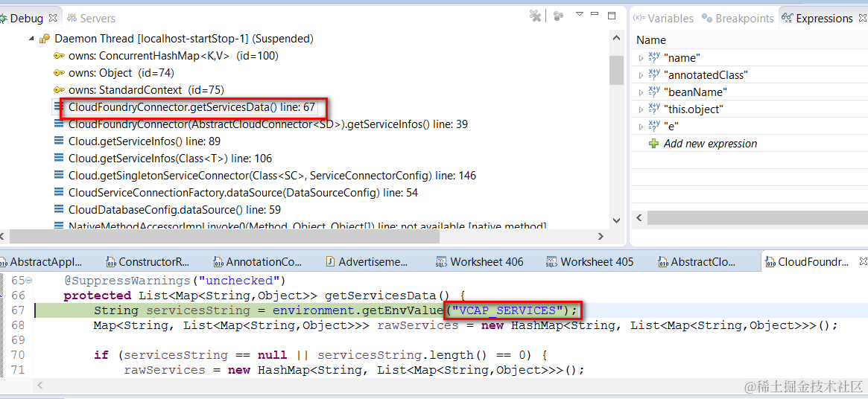Click suspended thread icon of Daemon Thread

click(45, 39)
